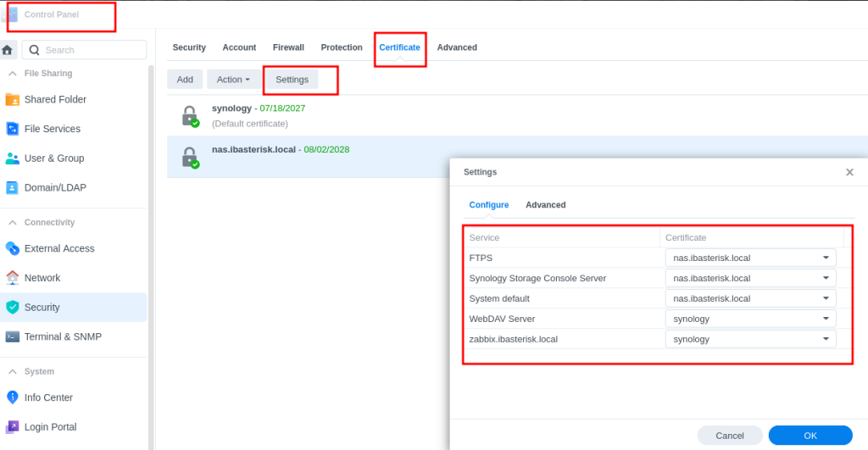Open Terminal & SNMP in sidebar
The image size is (868, 450).
[x=74, y=336]
